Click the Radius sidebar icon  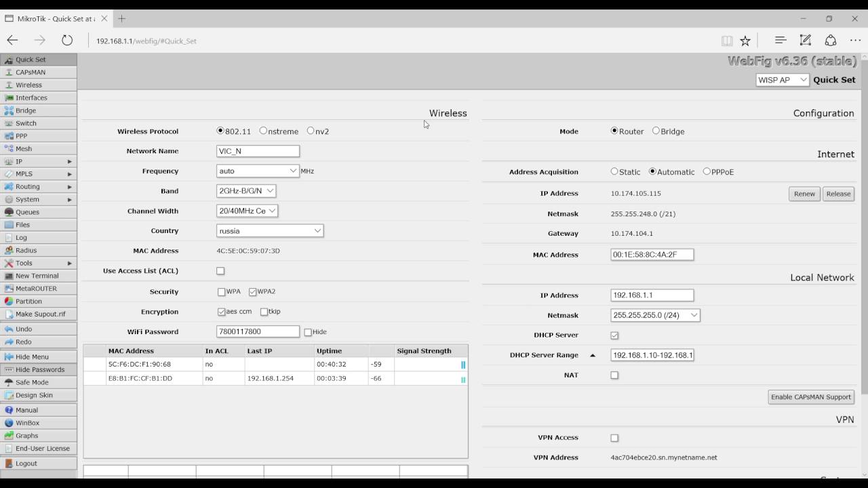9,250
